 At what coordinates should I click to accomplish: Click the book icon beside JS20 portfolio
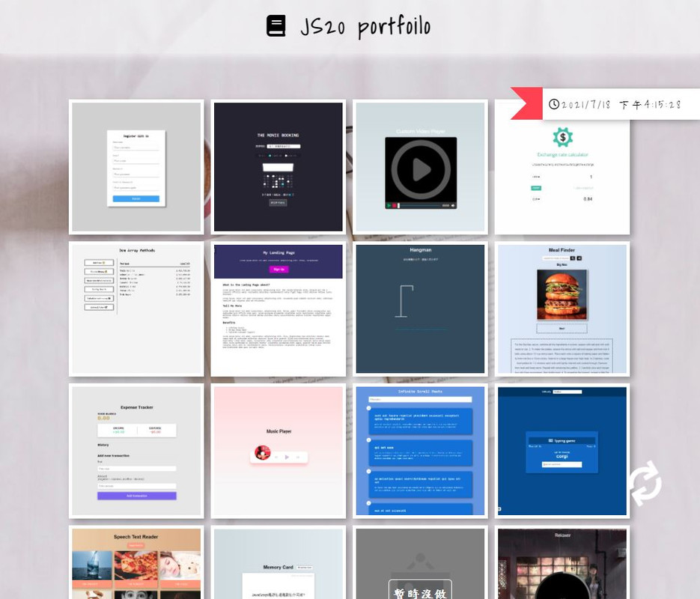(276, 26)
